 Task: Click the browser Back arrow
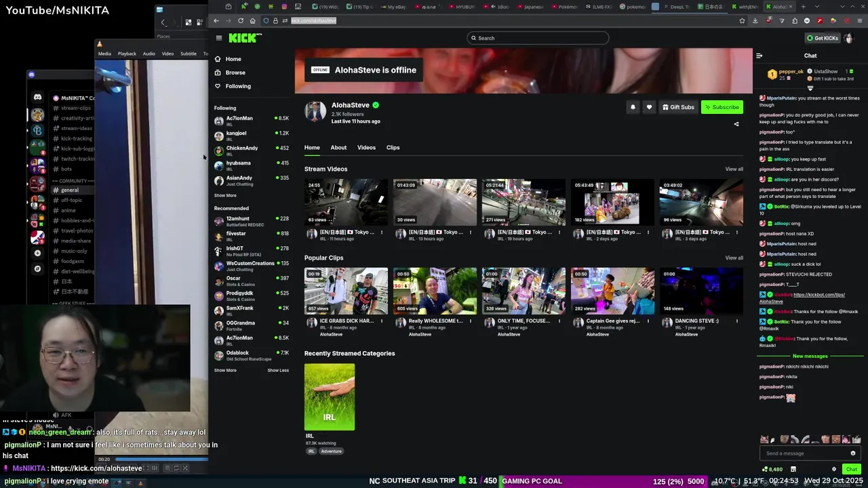216,20
